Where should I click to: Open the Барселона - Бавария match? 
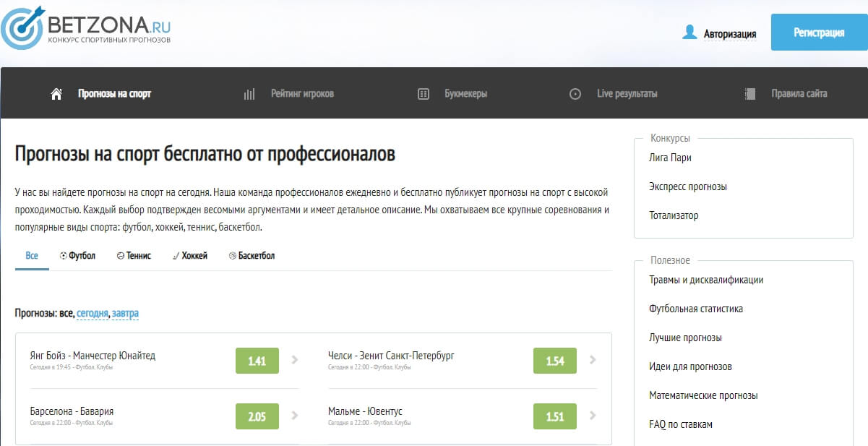72,411
